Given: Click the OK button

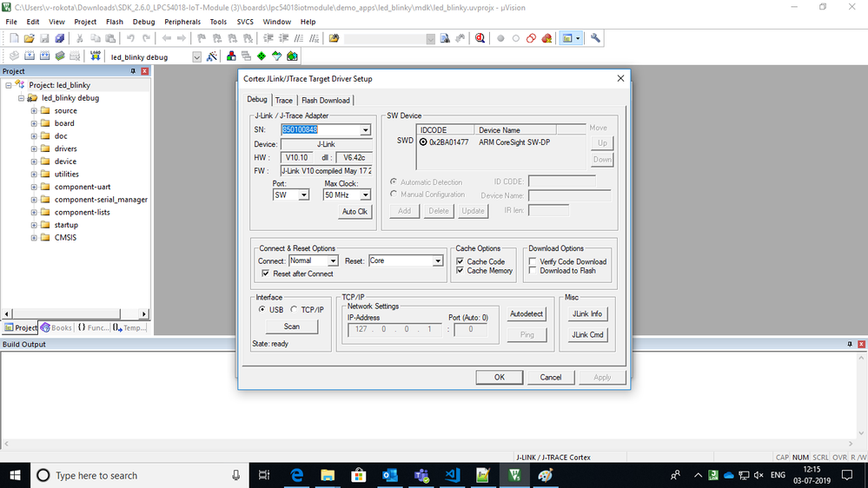Looking at the screenshot, I should point(500,378).
